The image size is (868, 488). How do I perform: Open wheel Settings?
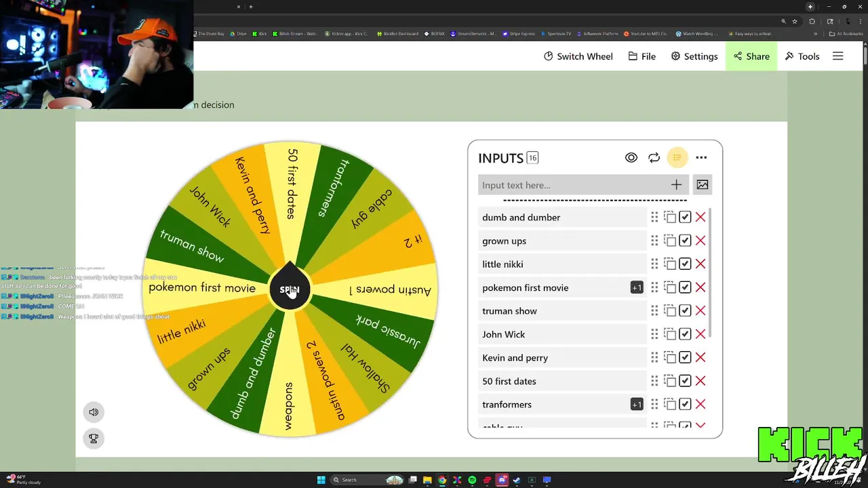[x=694, y=56]
